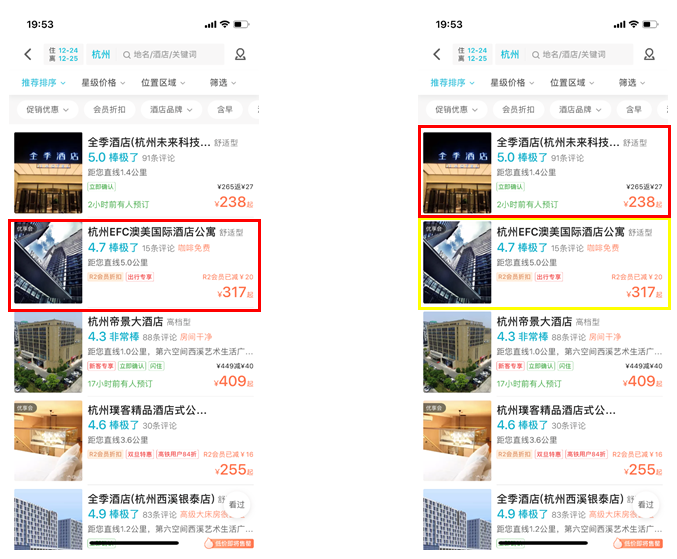The width and height of the screenshot is (677, 559).
Task: Tap 闪住 tag on right screen
Action: tap(565, 366)
